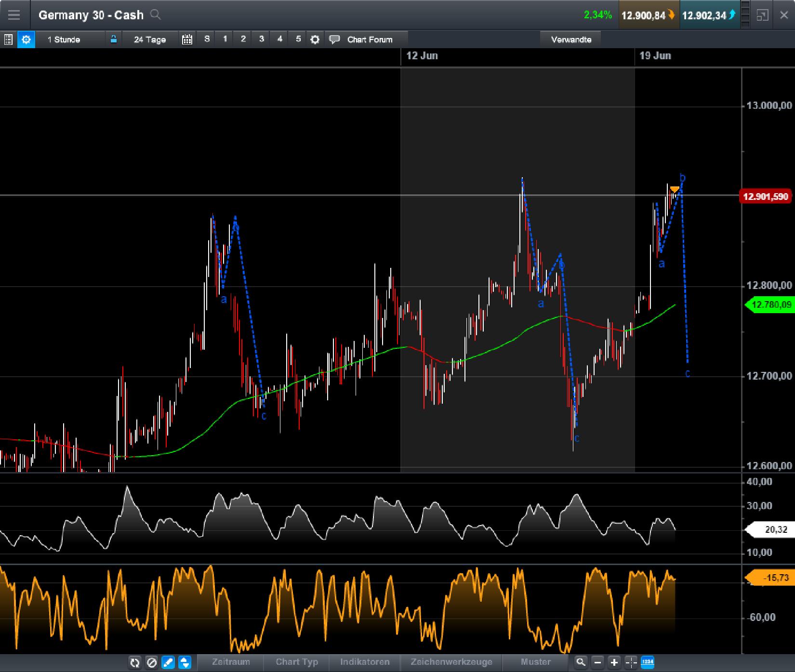Screen dimensions: 795x672
Task: Open the zoom magnifier tool
Action: pyautogui.click(x=582, y=662)
